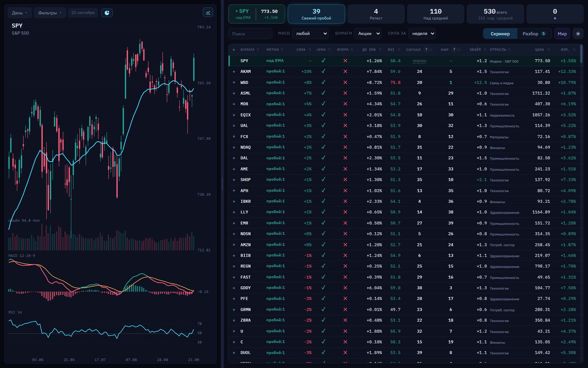
Task: Sort table by the БУМАГА column
Action: click(x=249, y=50)
